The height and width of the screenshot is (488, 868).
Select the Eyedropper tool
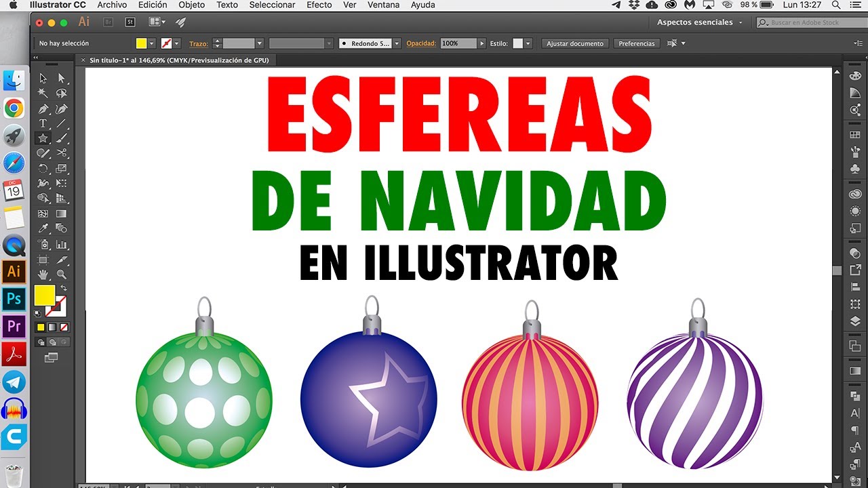43,229
